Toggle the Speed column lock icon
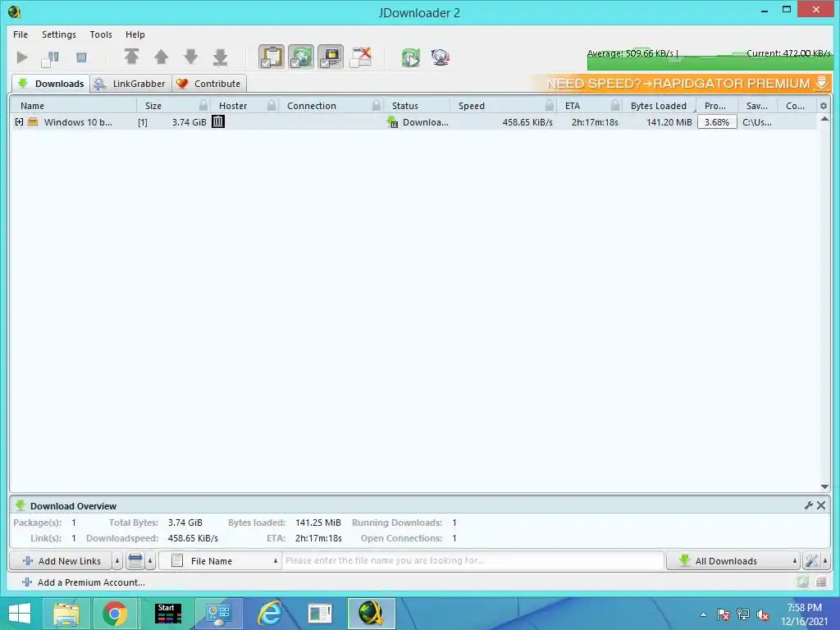The height and width of the screenshot is (630, 840). point(549,105)
